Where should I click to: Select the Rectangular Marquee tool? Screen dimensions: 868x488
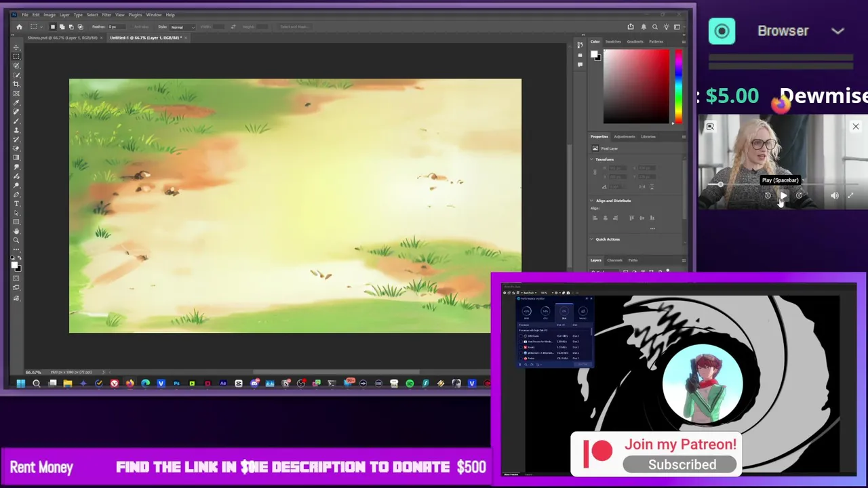click(16, 57)
